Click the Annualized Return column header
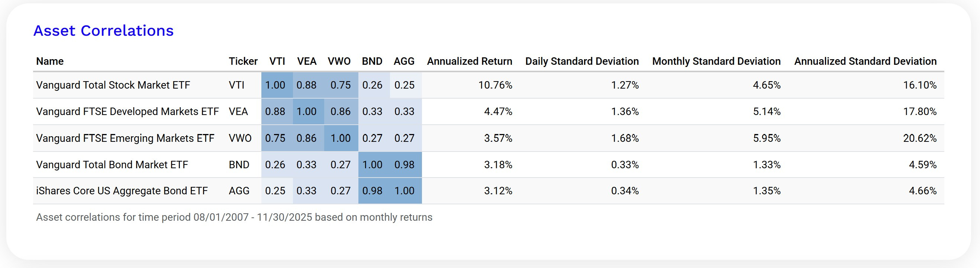 tap(470, 61)
